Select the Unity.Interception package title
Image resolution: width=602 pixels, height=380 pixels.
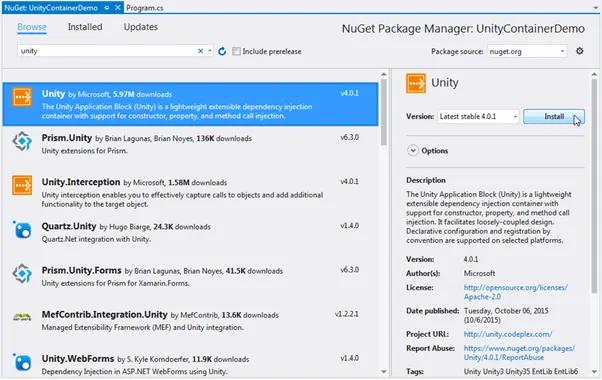[81, 182]
